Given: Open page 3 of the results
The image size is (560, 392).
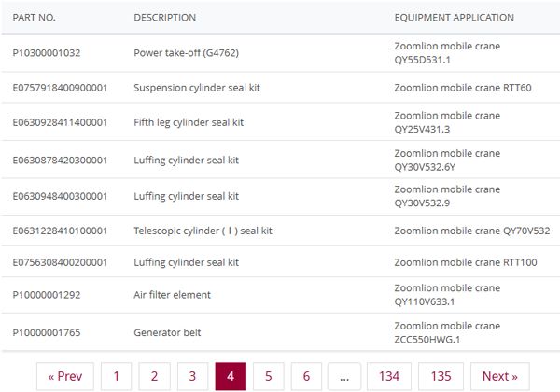Looking at the screenshot, I should 192,376.
